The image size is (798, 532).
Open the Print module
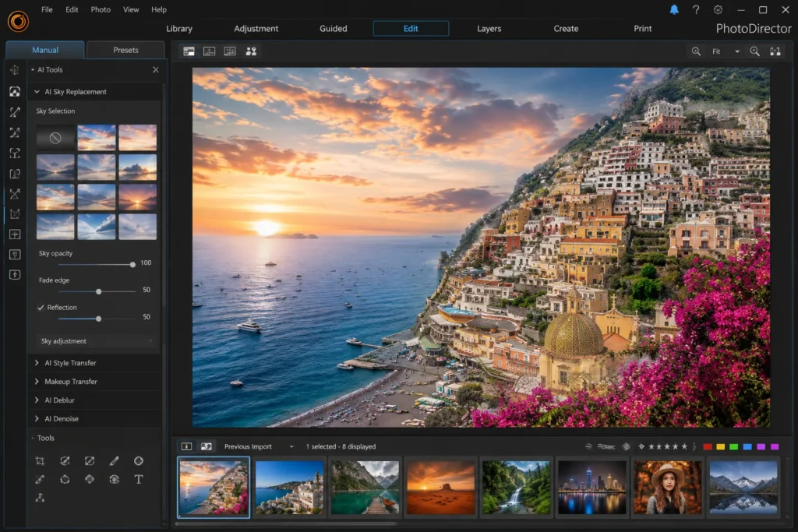(x=643, y=29)
